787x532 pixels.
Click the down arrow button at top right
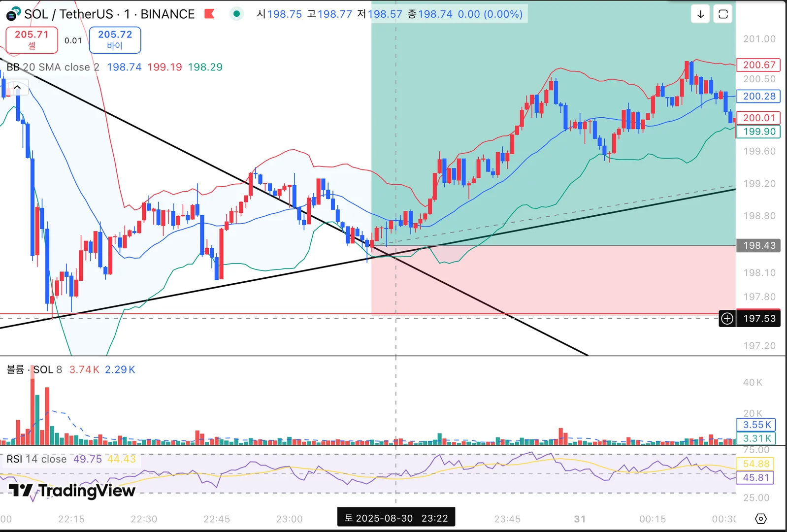pos(700,14)
